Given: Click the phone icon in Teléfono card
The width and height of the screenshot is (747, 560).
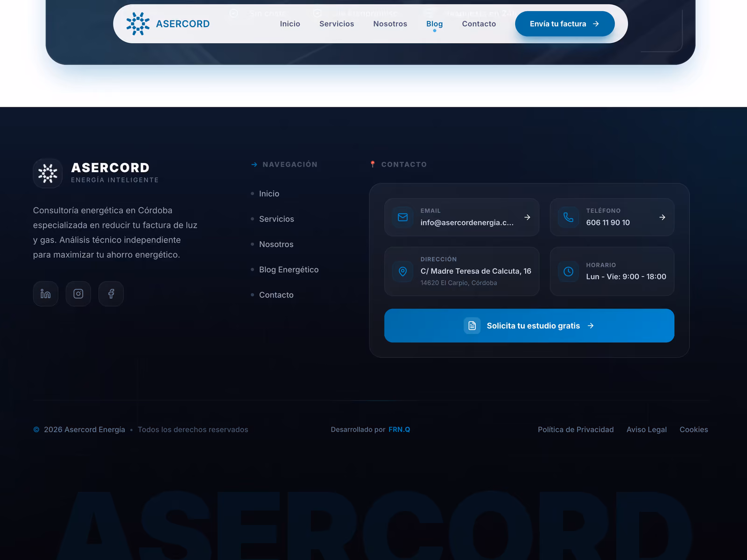Looking at the screenshot, I should (x=568, y=217).
